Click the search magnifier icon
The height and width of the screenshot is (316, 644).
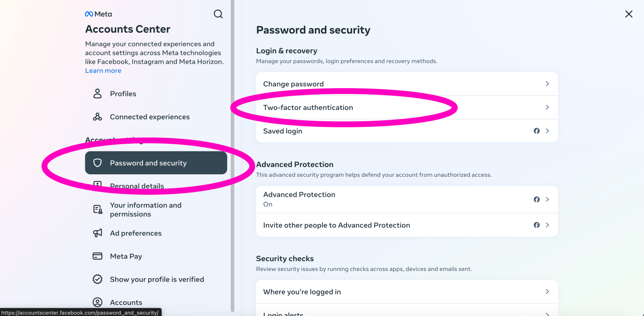pyautogui.click(x=218, y=14)
